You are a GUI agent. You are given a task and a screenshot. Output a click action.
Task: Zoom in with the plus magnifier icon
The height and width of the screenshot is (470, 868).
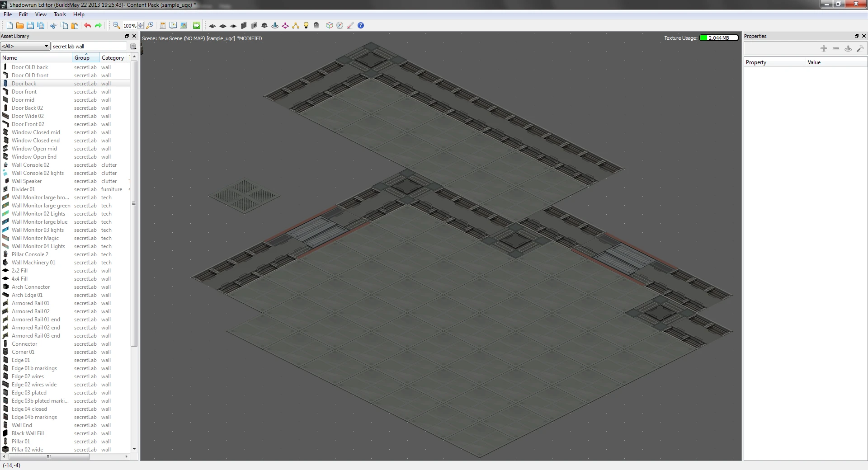pyautogui.click(x=150, y=26)
